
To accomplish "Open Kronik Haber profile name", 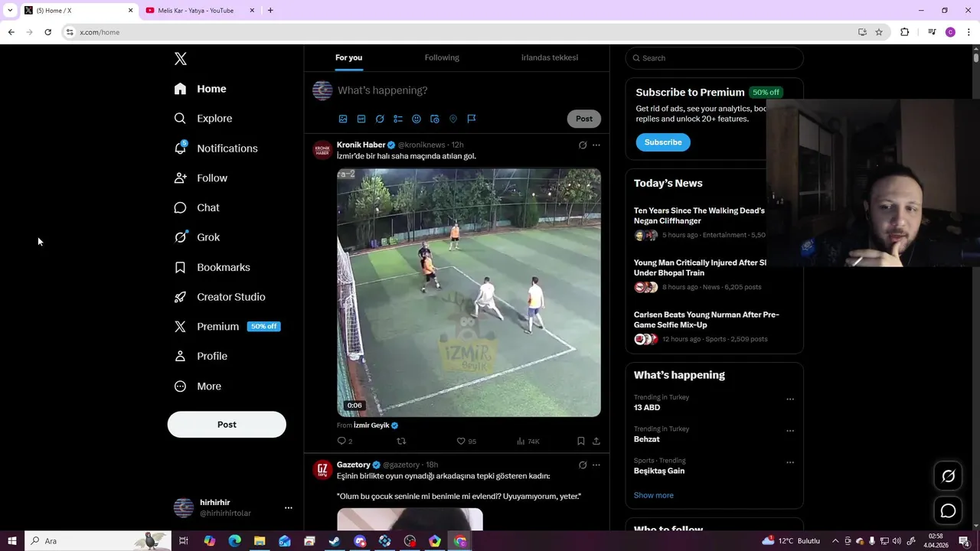I will tap(361, 145).
